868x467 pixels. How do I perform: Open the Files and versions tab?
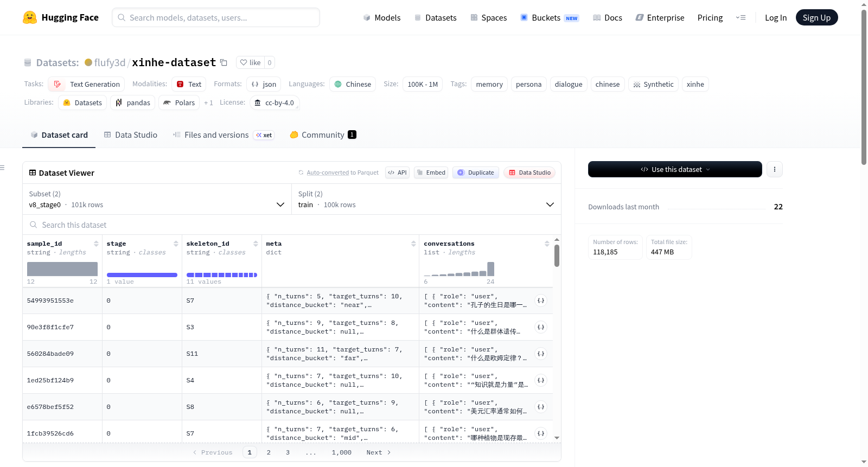tap(224, 135)
